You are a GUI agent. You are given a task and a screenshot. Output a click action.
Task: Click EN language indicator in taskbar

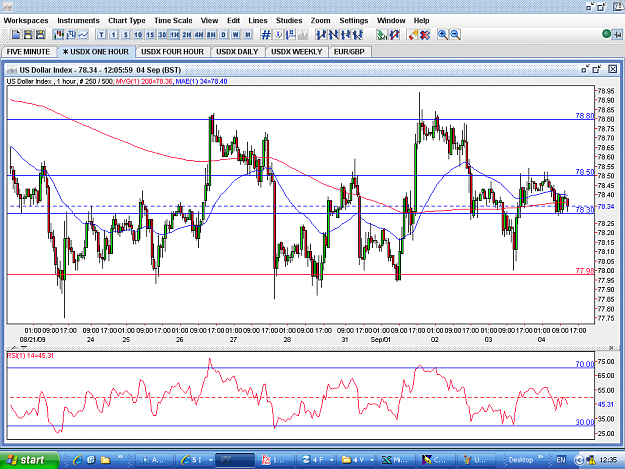click(x=561, y=460)
